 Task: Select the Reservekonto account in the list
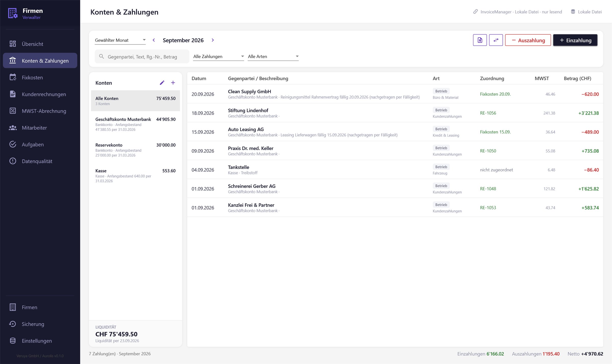(135, 150)
